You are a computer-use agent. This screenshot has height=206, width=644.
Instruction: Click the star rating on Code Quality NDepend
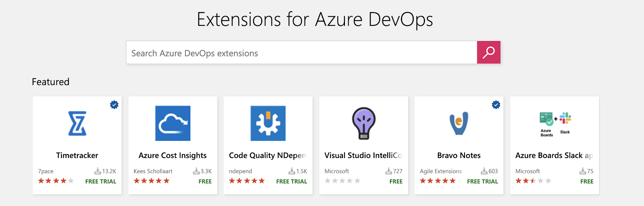247,181
